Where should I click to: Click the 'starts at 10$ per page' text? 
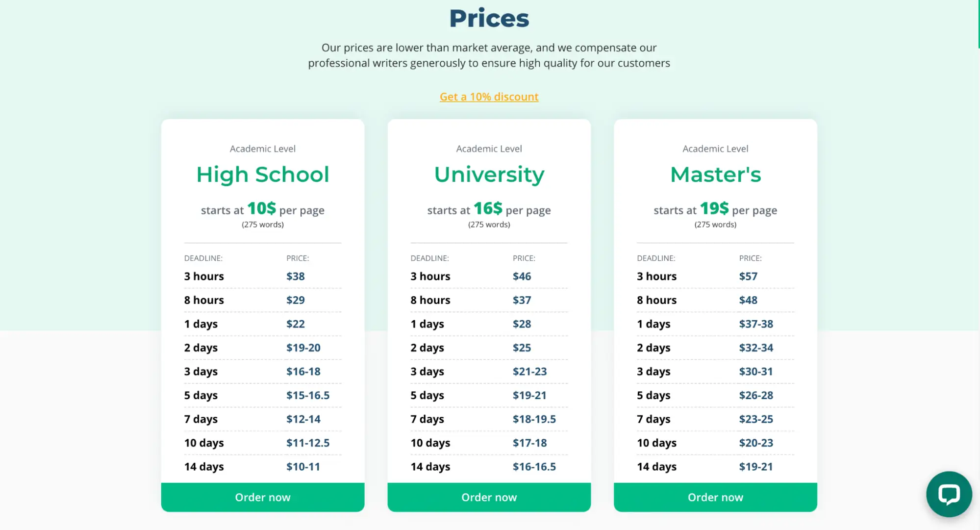(x=262, y=210)
